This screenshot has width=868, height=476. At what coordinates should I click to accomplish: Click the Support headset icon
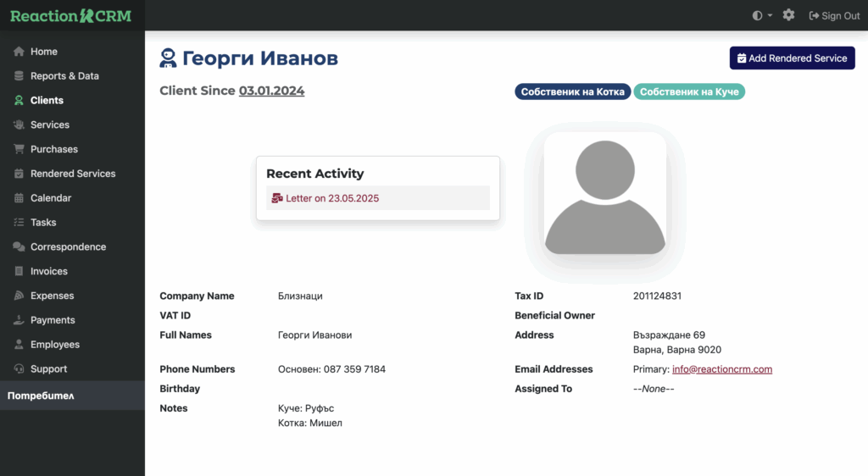19,369
